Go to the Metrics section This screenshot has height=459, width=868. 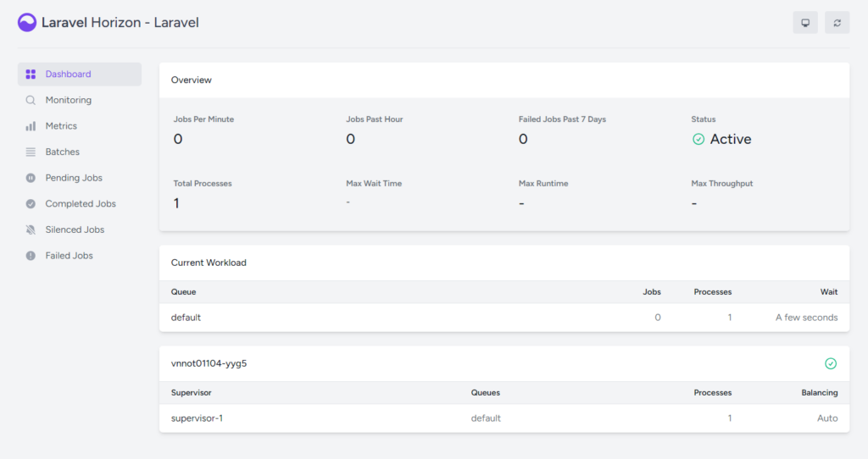[80, 126]
